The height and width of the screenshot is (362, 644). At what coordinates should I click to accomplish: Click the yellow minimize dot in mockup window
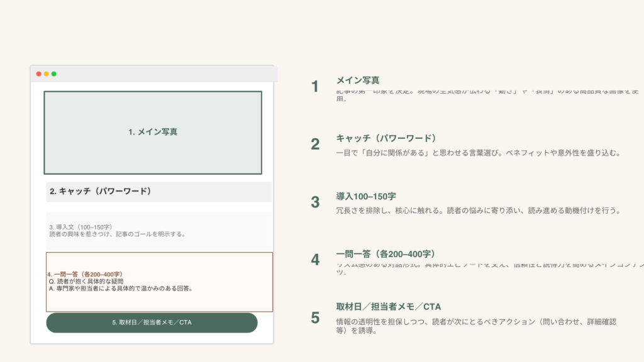coord(47,74)
